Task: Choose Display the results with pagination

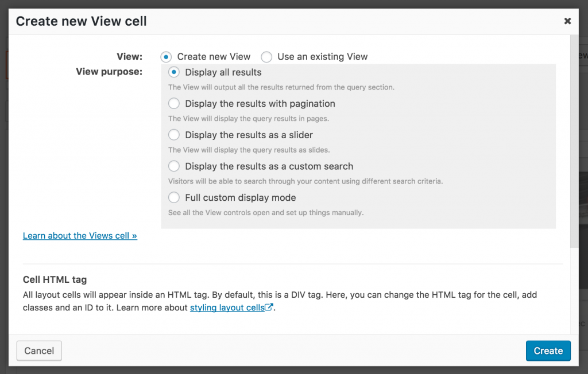Action: pos(173,103)
